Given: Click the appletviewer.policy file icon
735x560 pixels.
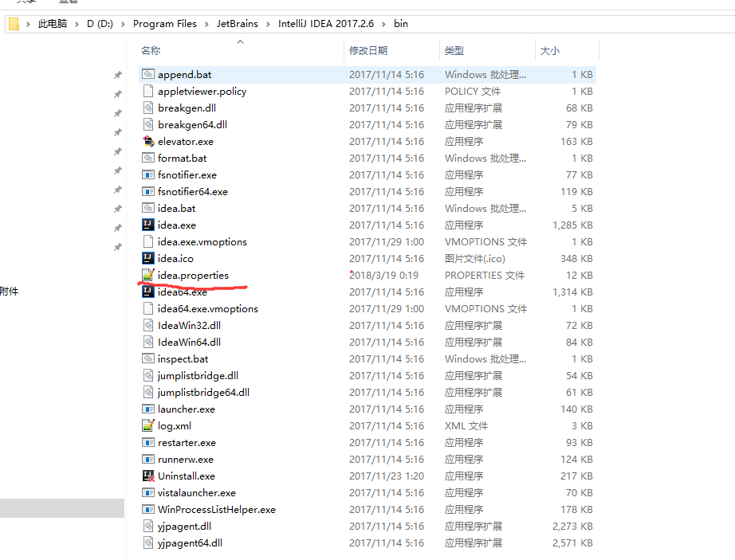Looking at the screenshot, I should 148,91.
